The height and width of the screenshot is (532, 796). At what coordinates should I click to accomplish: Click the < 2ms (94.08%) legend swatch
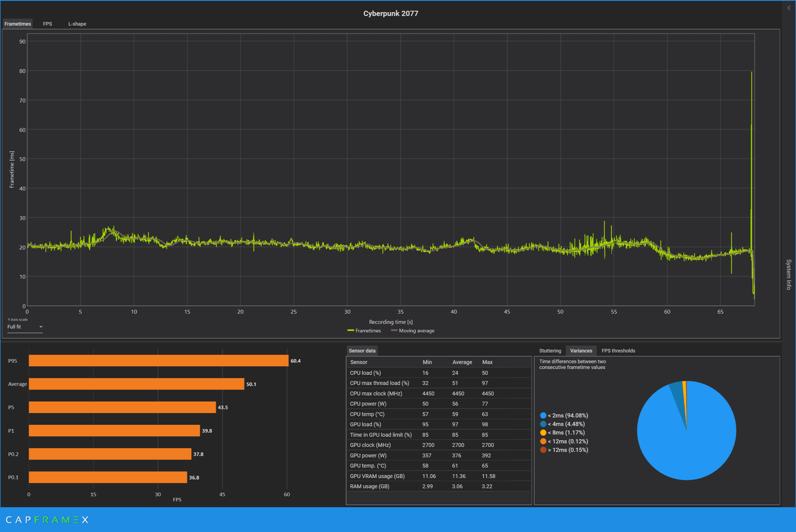[543, 415]
